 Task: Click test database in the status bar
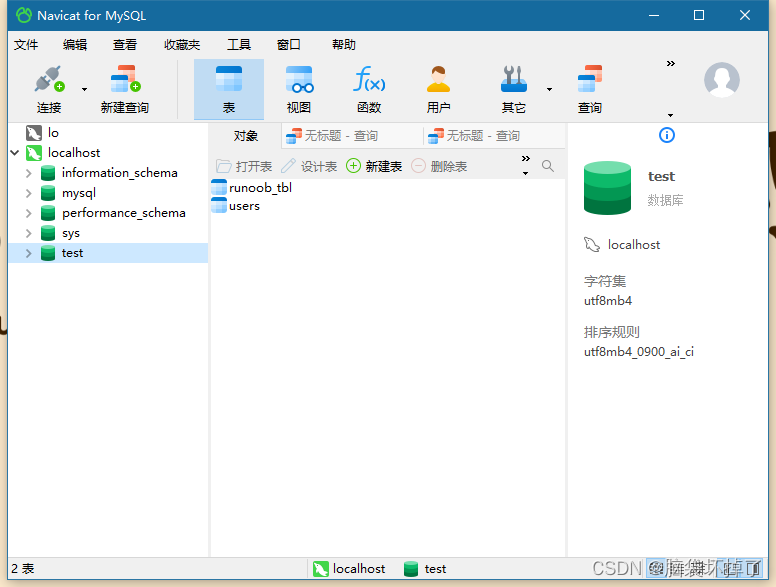pyautogui.click(x=425, y=569)
